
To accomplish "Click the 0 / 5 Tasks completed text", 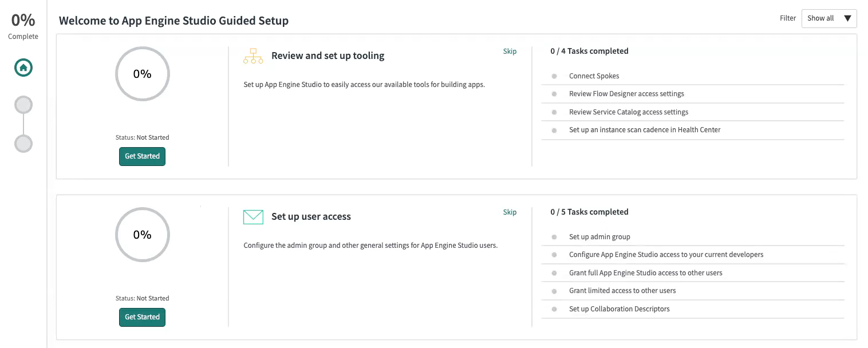I will click(589, 212).
